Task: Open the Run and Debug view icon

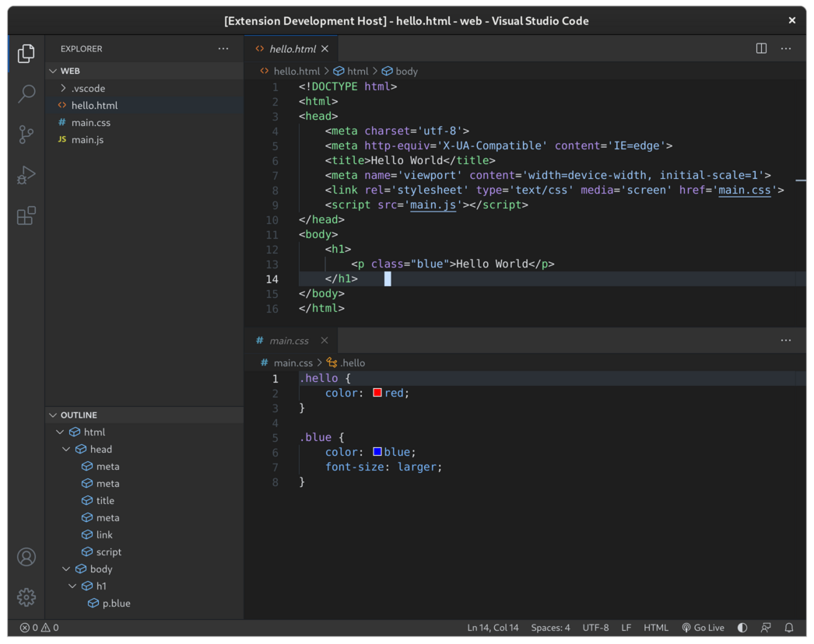Action: click(x=26, y=175)
